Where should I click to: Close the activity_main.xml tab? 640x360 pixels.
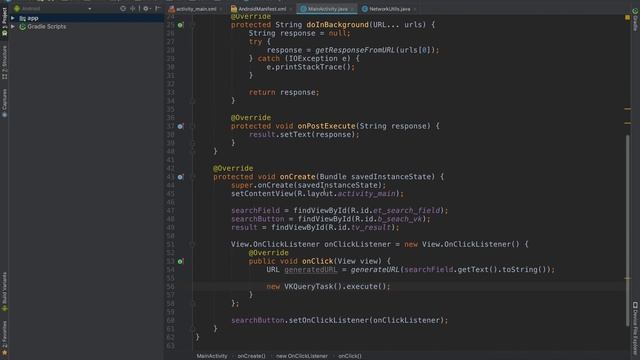pos(221,9)
